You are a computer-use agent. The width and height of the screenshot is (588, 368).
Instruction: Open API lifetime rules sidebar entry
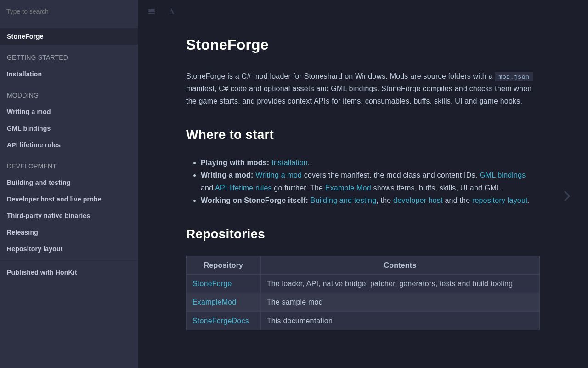(69, 145)
